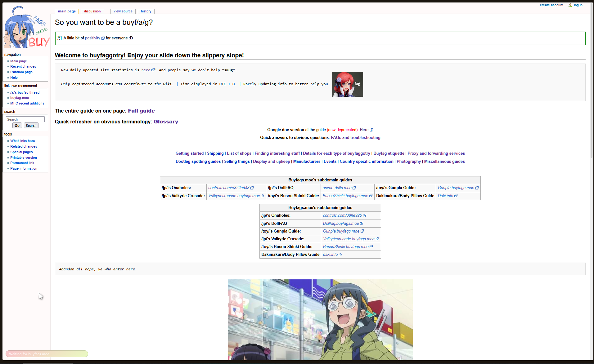594x364 pixels.
Task: Open Valkyriecrusade.buyfags.moe in the wide table
Action: 236,196
